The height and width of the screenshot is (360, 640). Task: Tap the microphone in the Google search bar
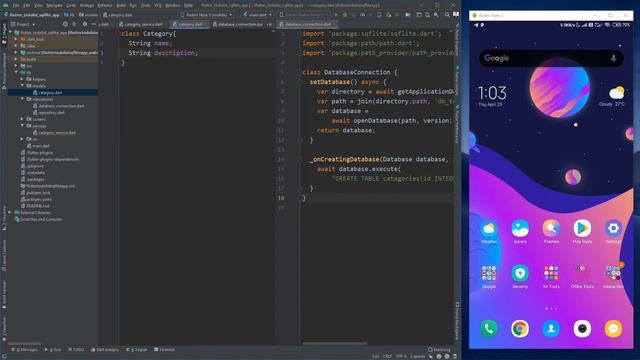[x=613, y=58]
